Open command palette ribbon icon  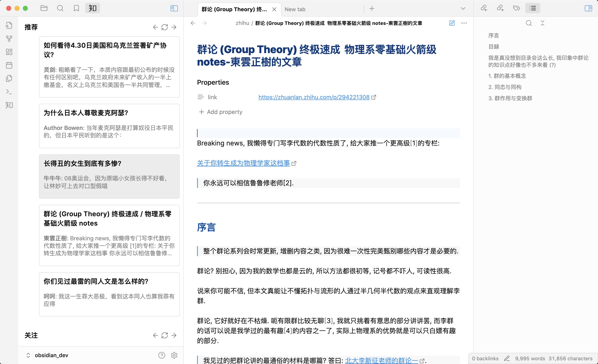coord(9,92)
